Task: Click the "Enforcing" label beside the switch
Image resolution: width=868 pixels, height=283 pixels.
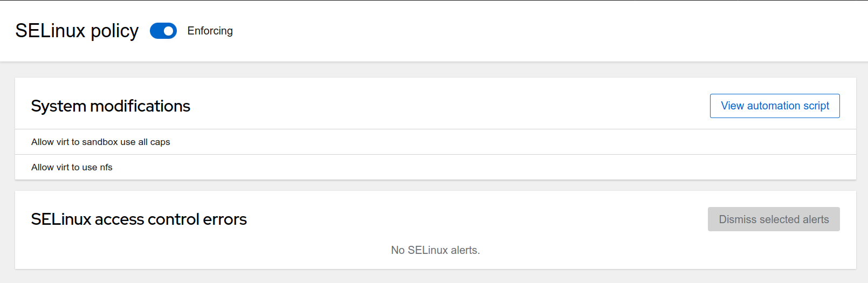Action: point(210,31)
